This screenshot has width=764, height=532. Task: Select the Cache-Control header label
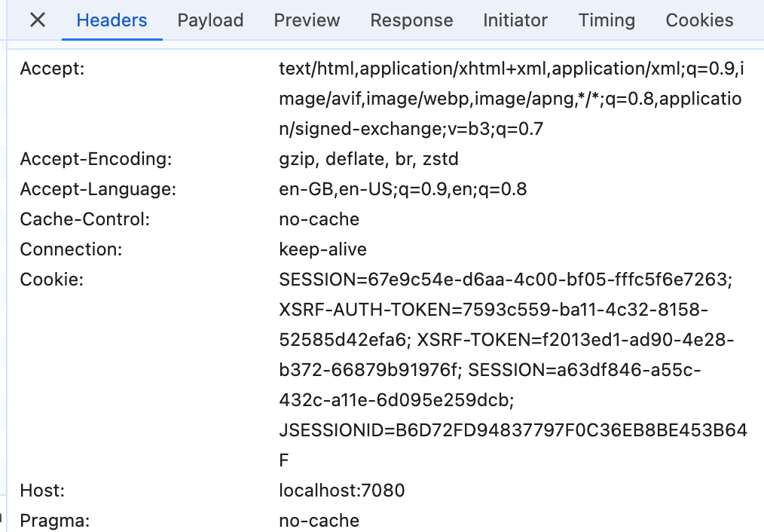(x=85, y=219)
